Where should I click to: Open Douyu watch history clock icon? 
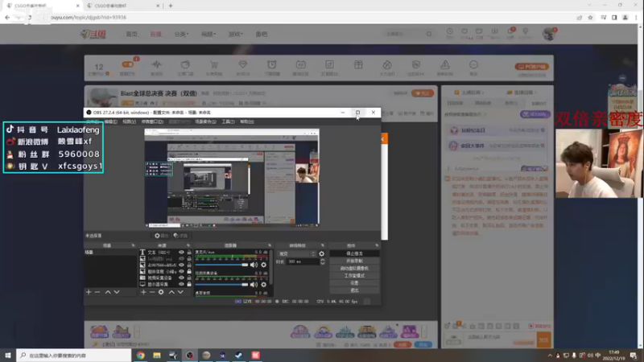coord(450,33)
